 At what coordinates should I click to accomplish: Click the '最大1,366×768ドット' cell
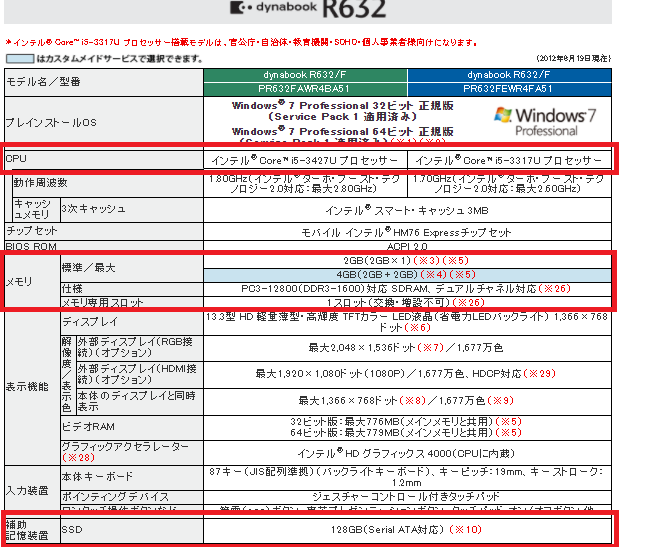[x=407, y=401]
